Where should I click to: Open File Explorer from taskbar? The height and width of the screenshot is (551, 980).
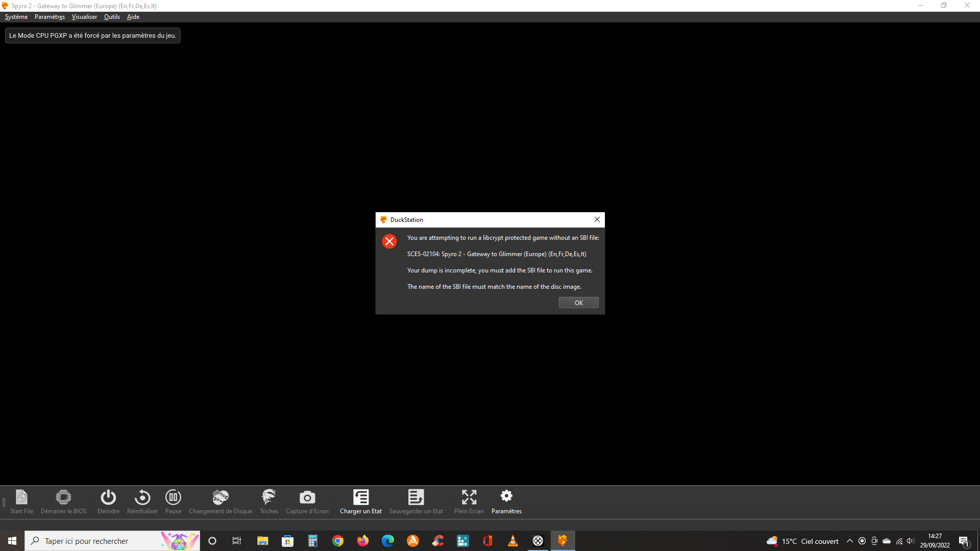[x=262, y=541]
